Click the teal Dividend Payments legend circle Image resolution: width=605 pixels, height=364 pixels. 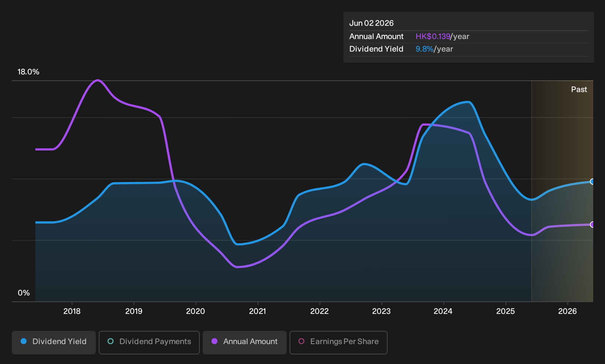(111, 342)
